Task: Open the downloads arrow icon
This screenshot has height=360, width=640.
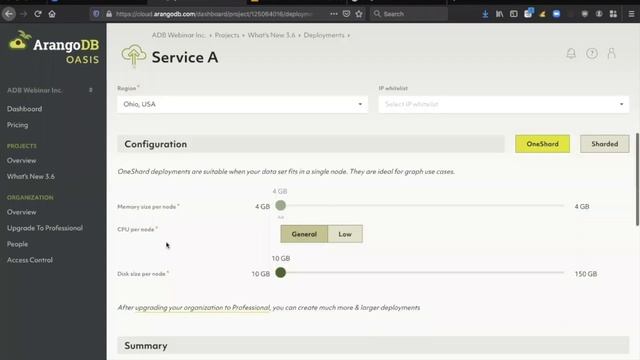Action: point(485,14)
